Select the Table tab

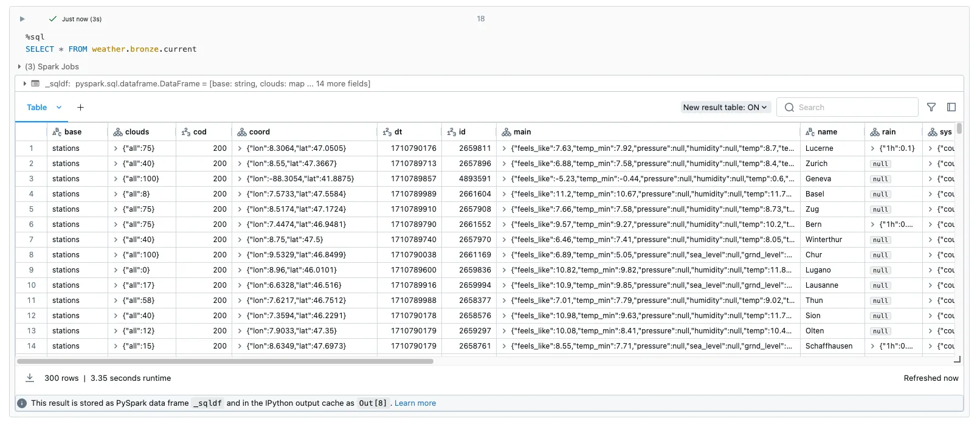coord(36,108)
